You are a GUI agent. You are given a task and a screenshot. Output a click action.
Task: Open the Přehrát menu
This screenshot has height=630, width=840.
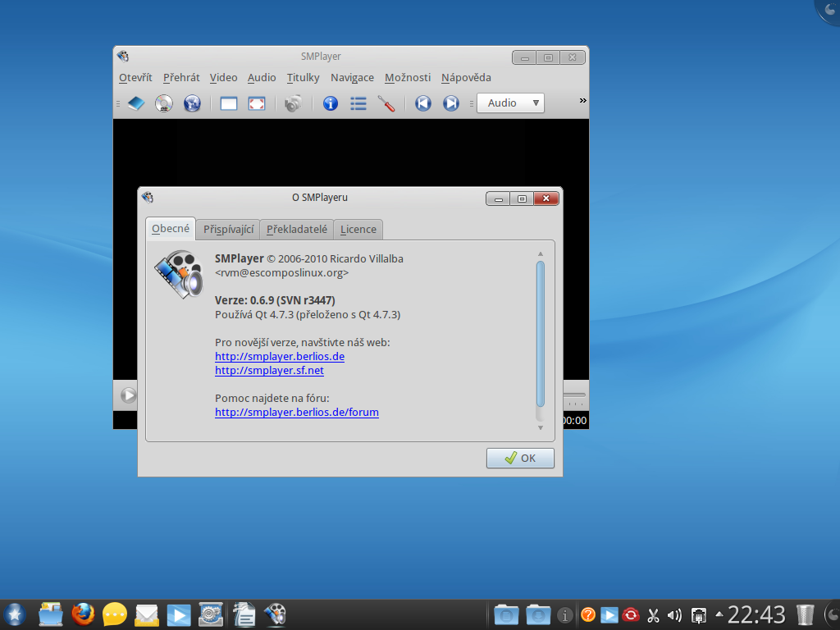point(181,78)
